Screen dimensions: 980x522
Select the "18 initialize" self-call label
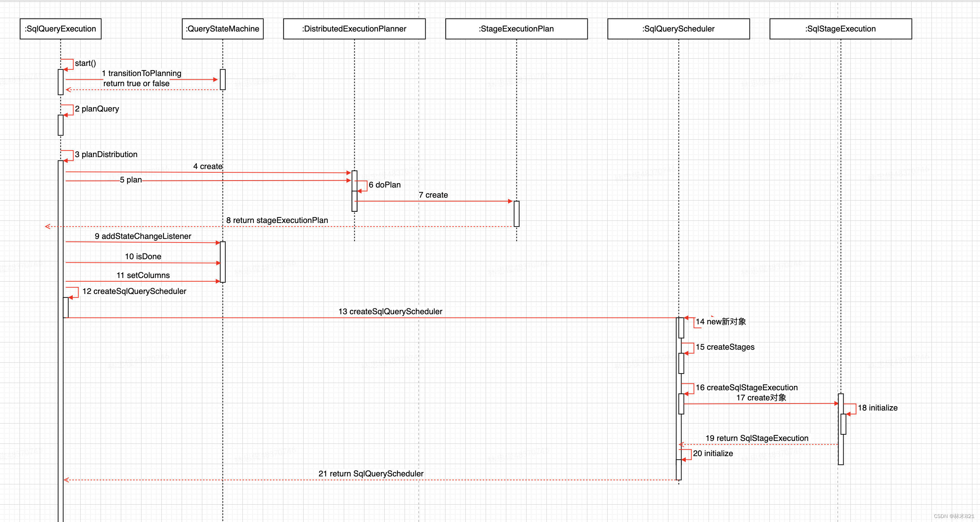(x=878, y=408)
